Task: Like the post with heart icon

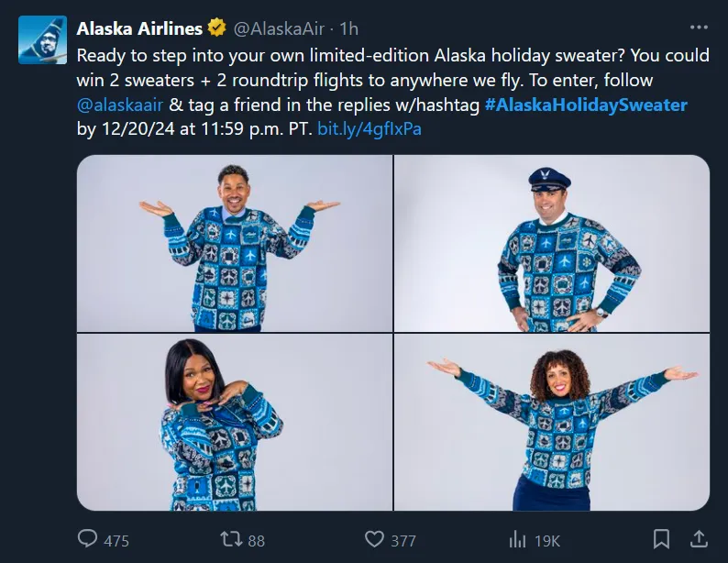Action: [x=374, y=539]
